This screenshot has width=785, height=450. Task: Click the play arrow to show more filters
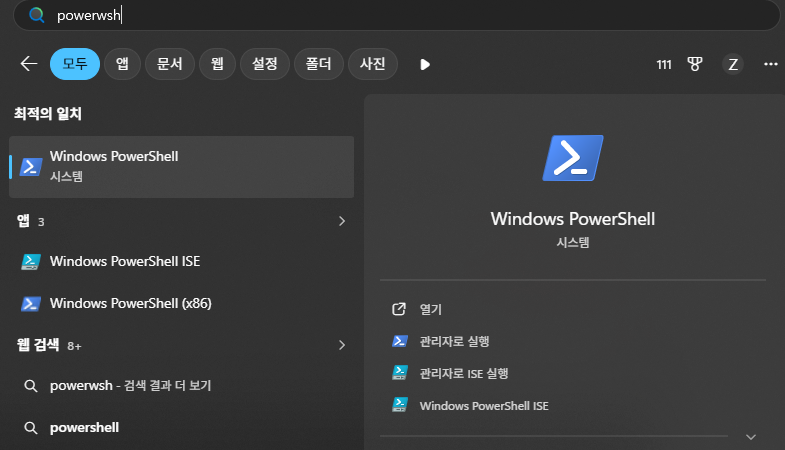click(x=425, y=64)
